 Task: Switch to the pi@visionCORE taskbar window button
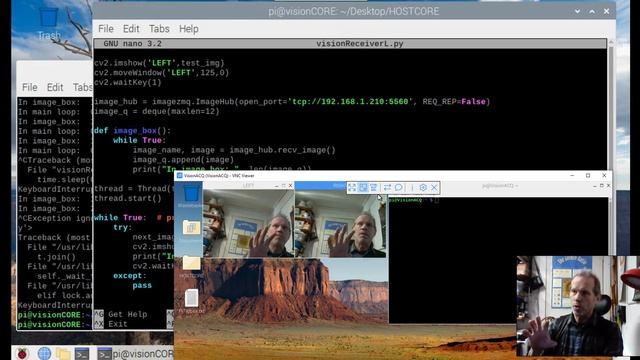pos(135,353)
